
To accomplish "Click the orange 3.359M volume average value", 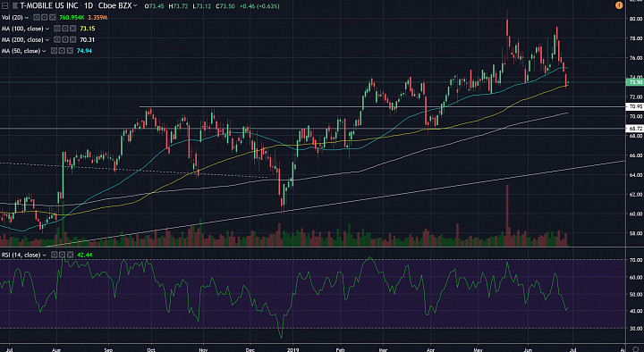I will [x=97, y=18].
